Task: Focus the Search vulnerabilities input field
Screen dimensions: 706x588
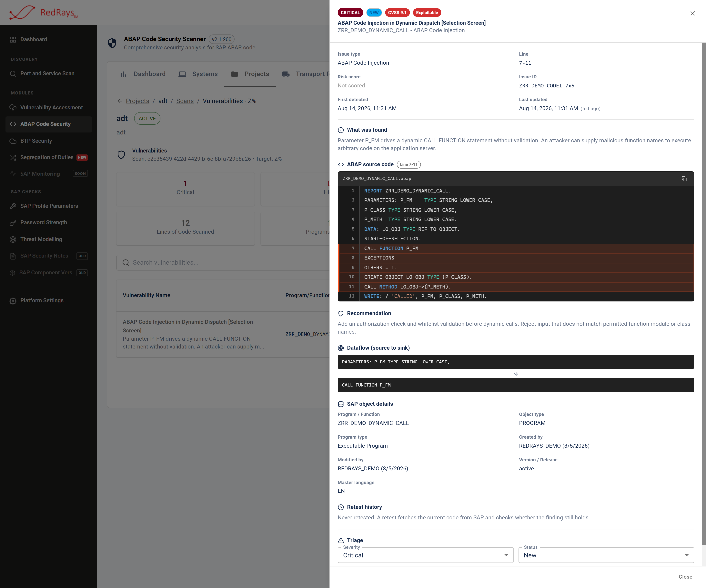Action: [x=223, y=263]
